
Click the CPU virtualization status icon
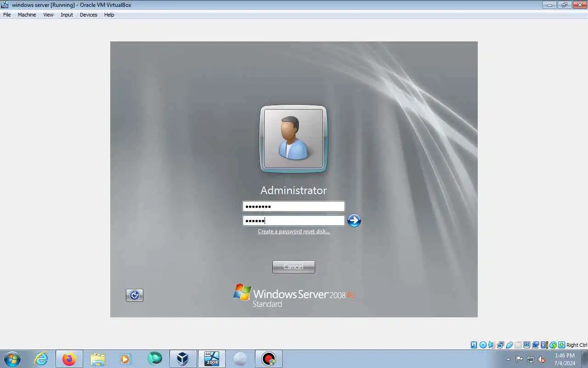[544, 345]
